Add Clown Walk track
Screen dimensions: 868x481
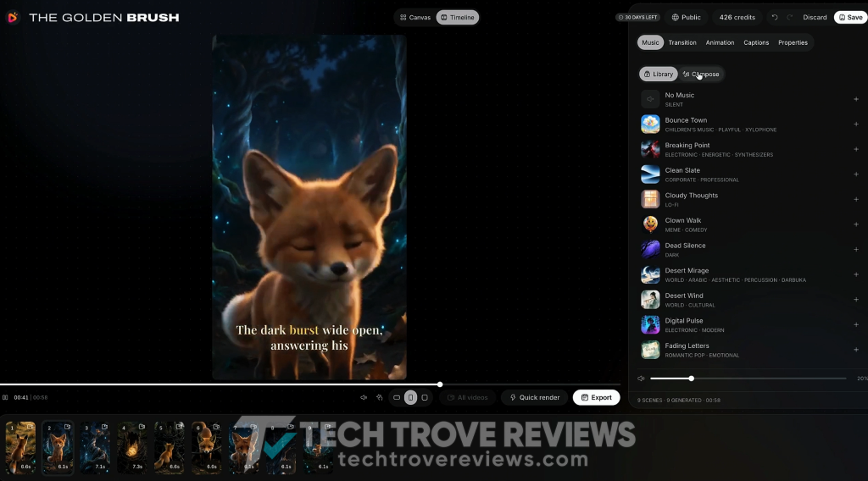(856, 224)
